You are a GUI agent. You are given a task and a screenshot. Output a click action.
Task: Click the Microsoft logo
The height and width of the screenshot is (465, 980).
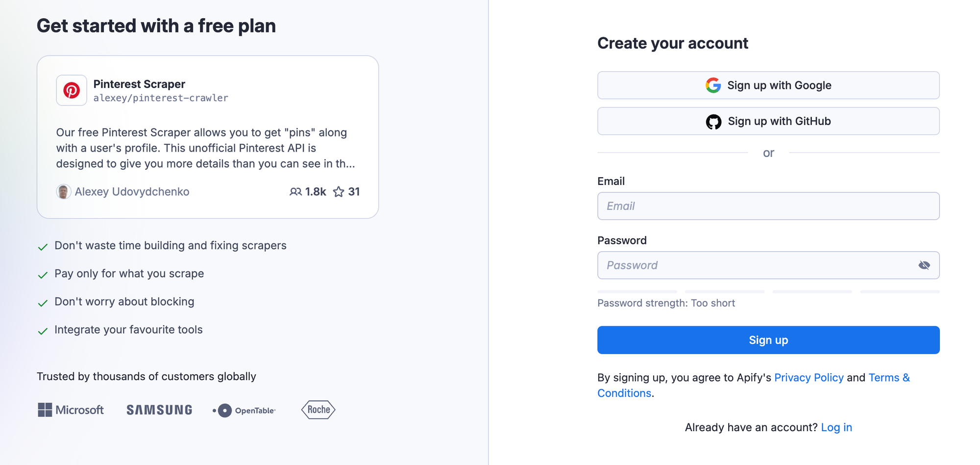[x=70, y=410]
